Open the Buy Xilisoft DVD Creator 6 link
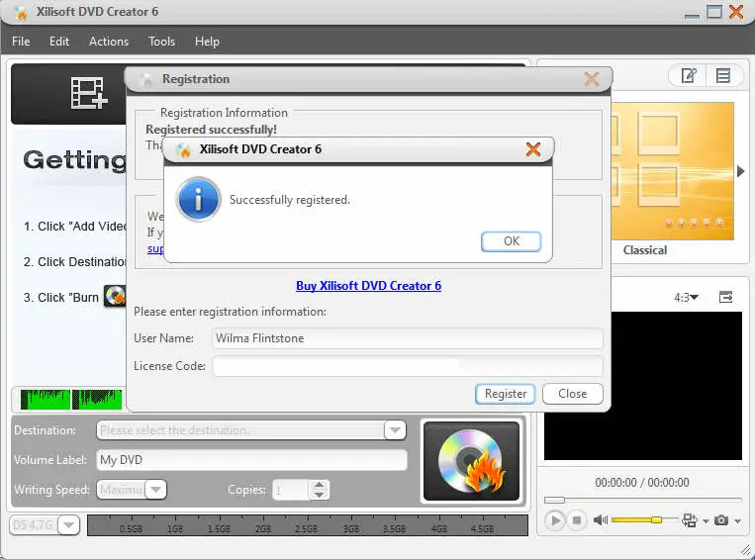This screenshot has height=560, width=755. [x=368, y=286]
